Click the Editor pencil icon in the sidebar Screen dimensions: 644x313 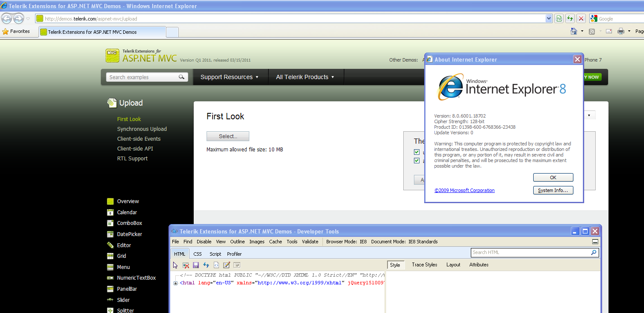click(110, 245)
